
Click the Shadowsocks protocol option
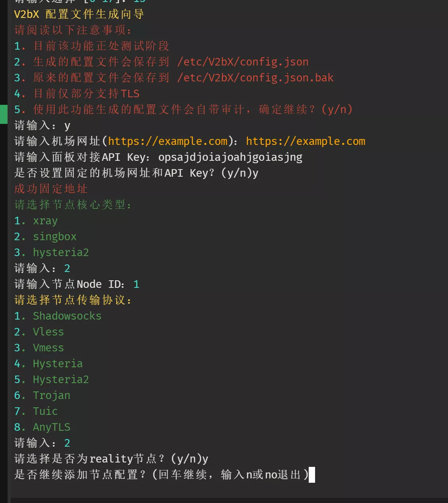pos(67,316)
